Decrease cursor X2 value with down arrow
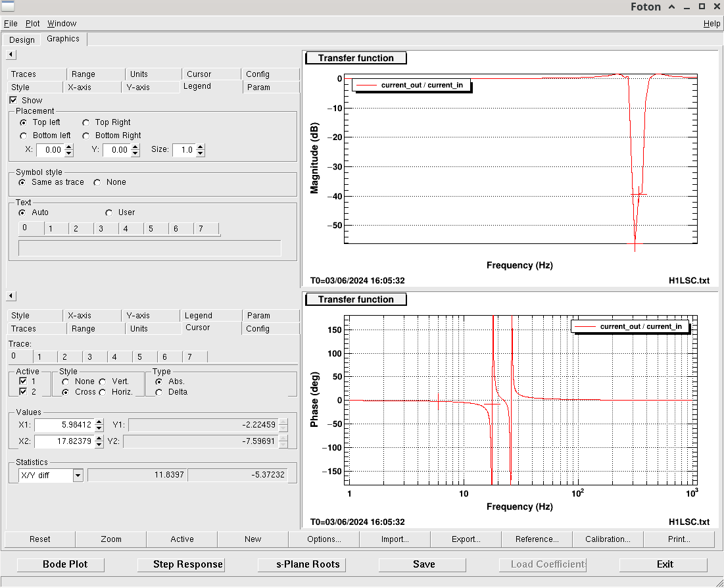The width and height of the screenshot is (724, 588). click(99, 445)
